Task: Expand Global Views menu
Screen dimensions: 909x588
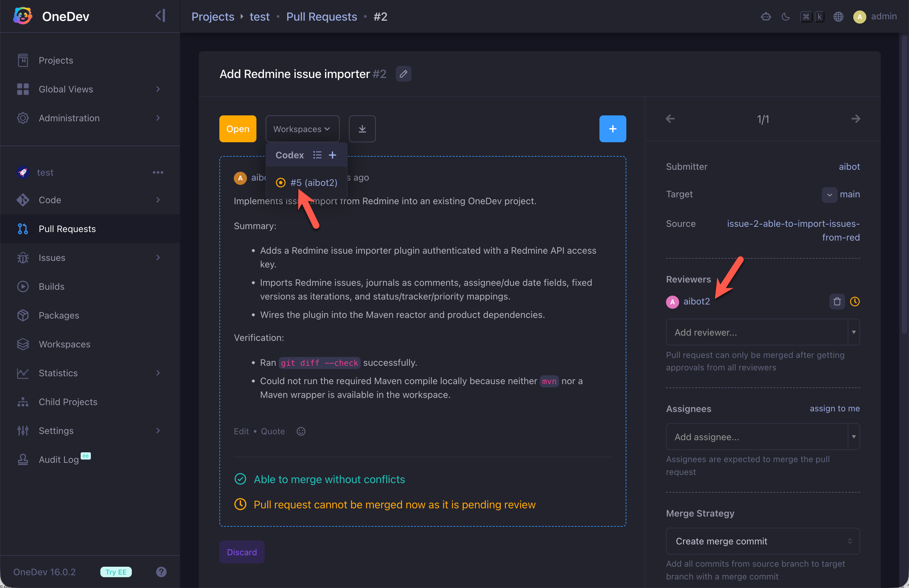Action: click(x=90, y=89)
